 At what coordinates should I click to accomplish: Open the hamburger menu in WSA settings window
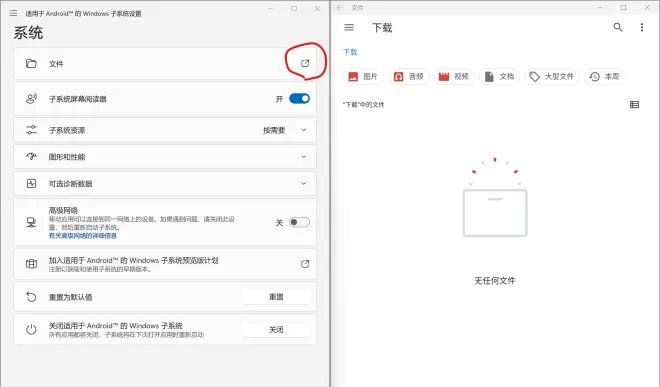[x=13, y=13]
